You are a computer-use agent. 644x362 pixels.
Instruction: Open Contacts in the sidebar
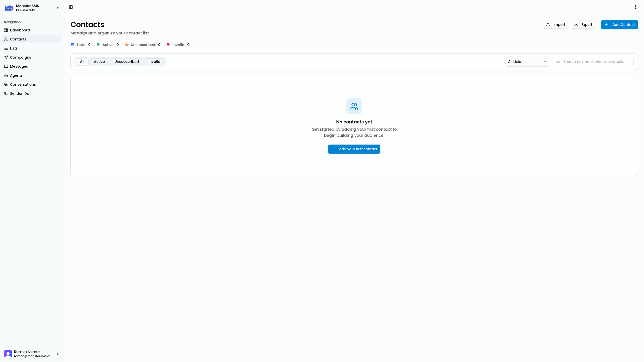coord(32,39)
